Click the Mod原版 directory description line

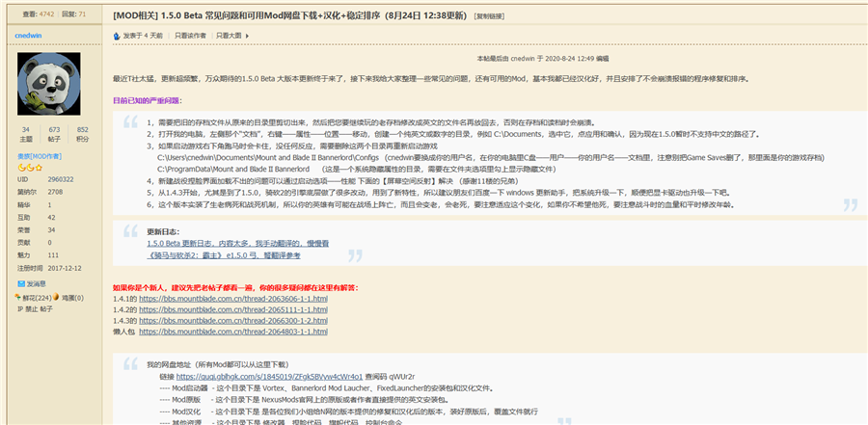305,400
